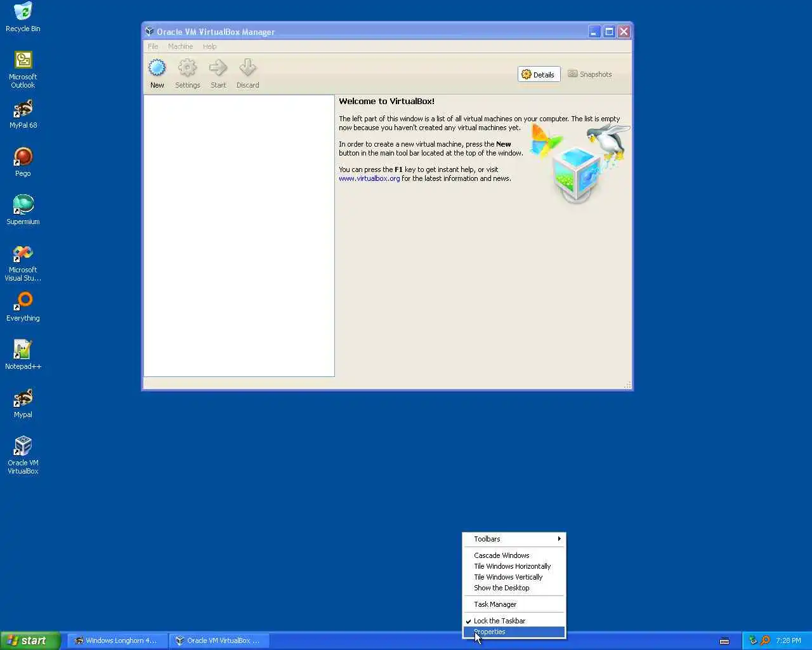
Task: Click the 7:28 PM system clock
Action: 788,640
